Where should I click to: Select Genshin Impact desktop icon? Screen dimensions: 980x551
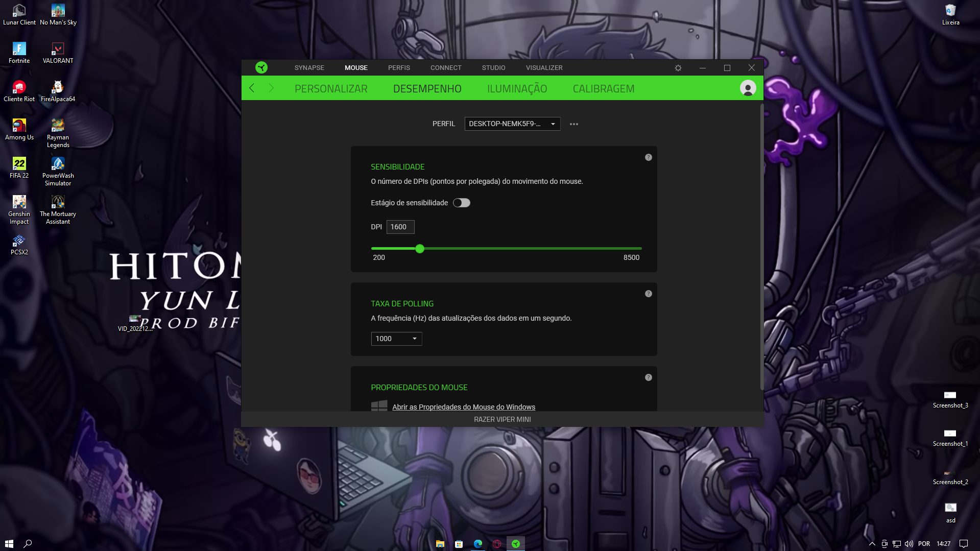(19, 210)
